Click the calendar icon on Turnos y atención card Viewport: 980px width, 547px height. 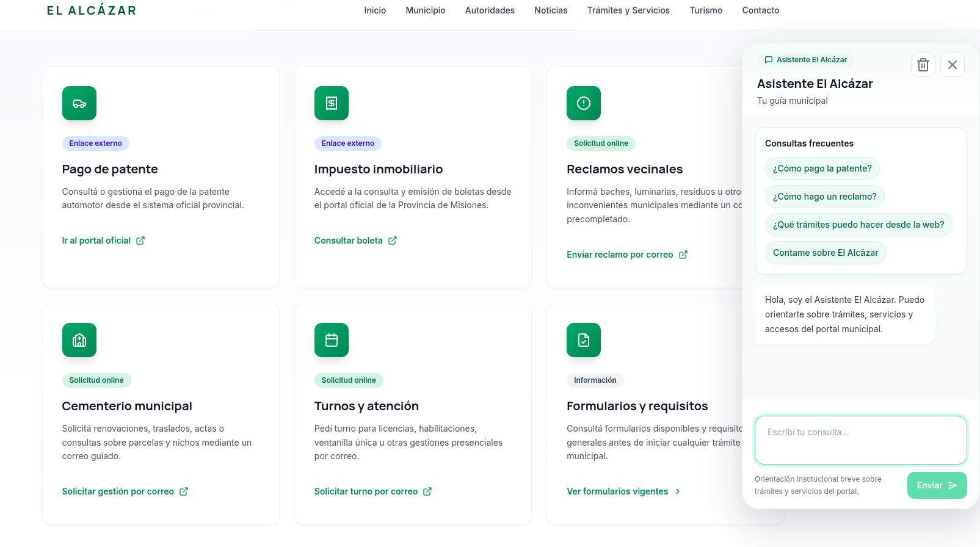(x=332, y=340)
